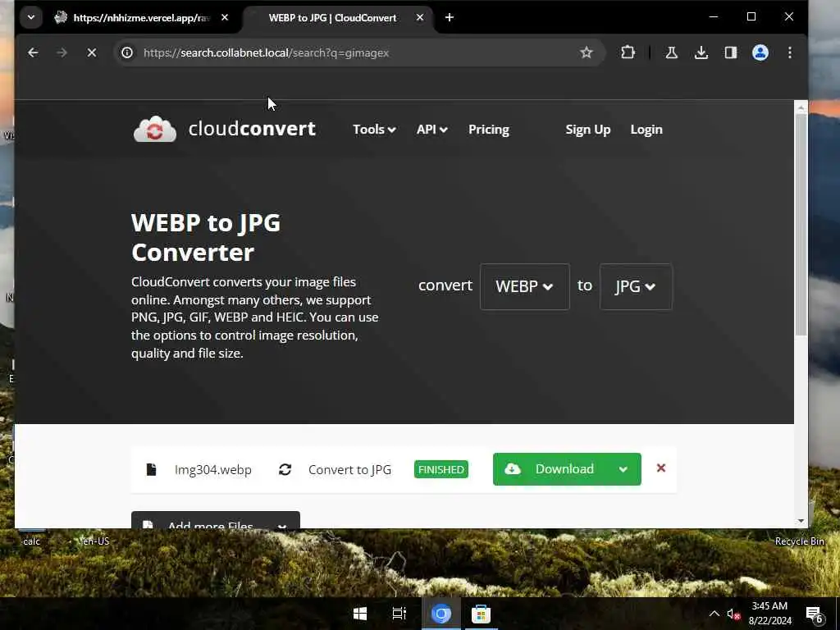Expand the API menu
840x630 pixels.
click(431, 130)
